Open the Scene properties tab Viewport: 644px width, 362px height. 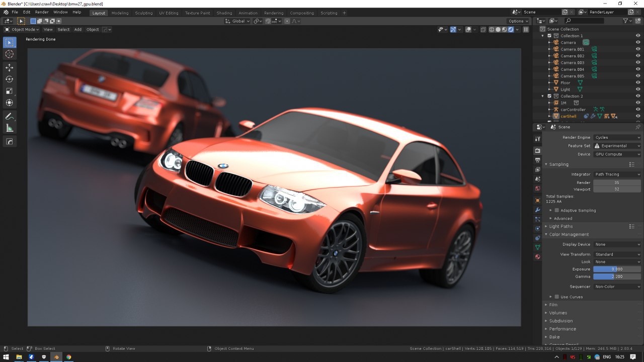point(537,179)
